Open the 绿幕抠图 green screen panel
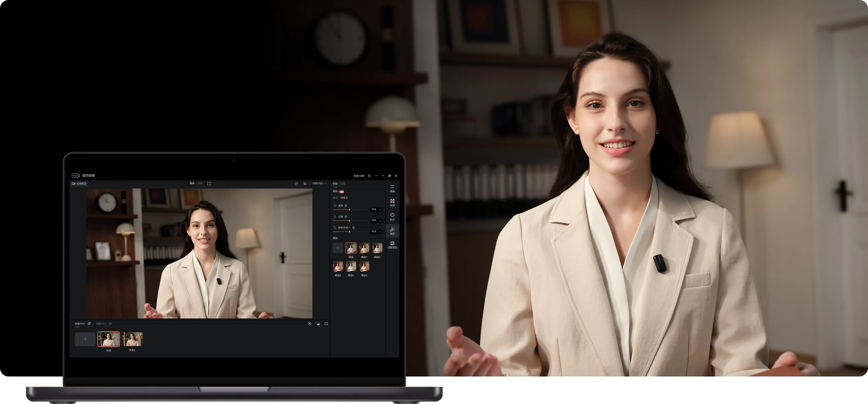 (392, 245)
